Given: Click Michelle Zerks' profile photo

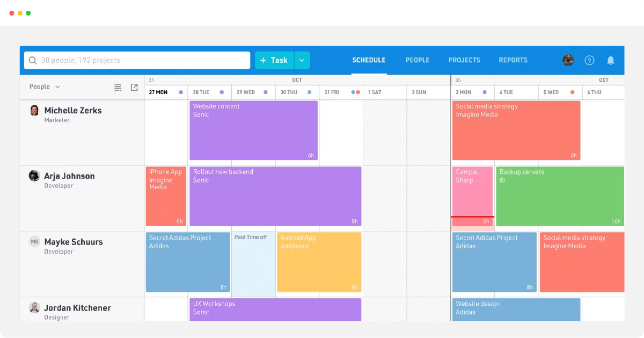Looking at the screenshot, I should [34, 111].
